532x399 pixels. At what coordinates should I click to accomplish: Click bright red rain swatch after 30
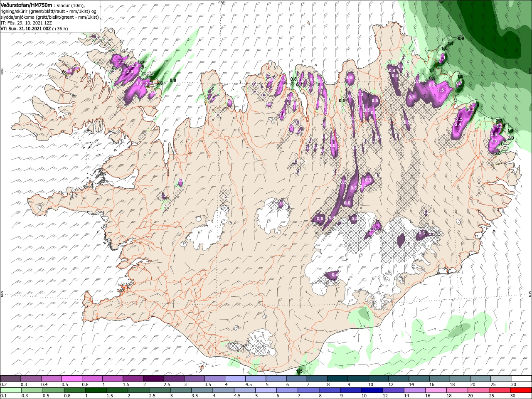[521, 390]
